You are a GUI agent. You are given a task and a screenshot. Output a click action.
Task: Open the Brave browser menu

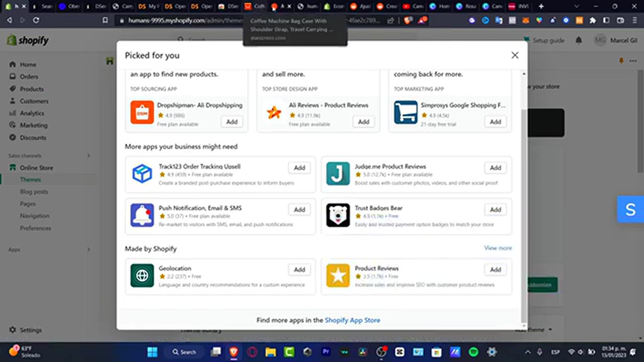pos(635,20)
